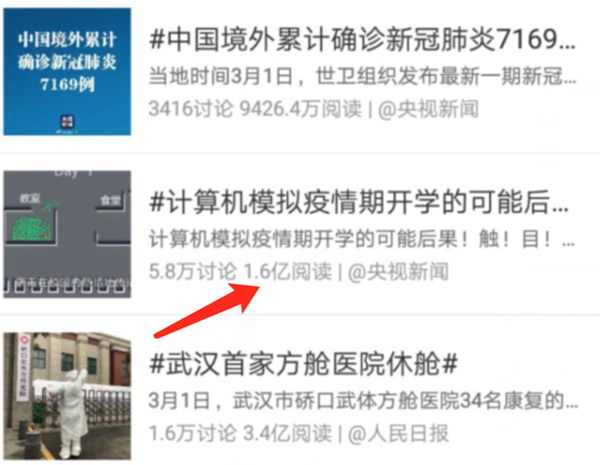The height and width of the screenshot is (465, 600).
Task: Click the small logo in blue thumbnail
Action: 68,122
